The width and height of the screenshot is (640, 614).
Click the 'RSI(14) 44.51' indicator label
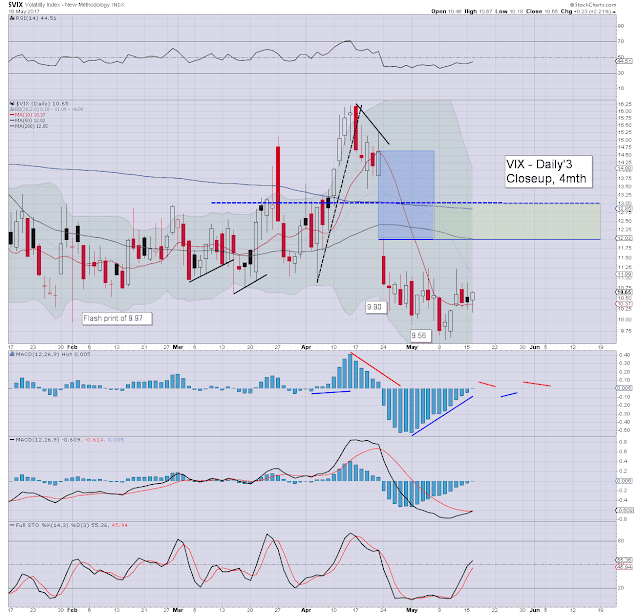point(33,18)
